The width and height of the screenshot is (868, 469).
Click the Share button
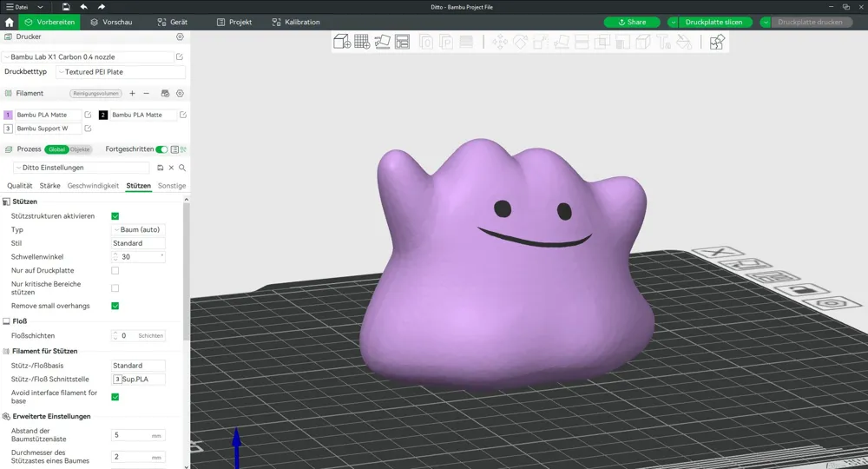(632, 23)
